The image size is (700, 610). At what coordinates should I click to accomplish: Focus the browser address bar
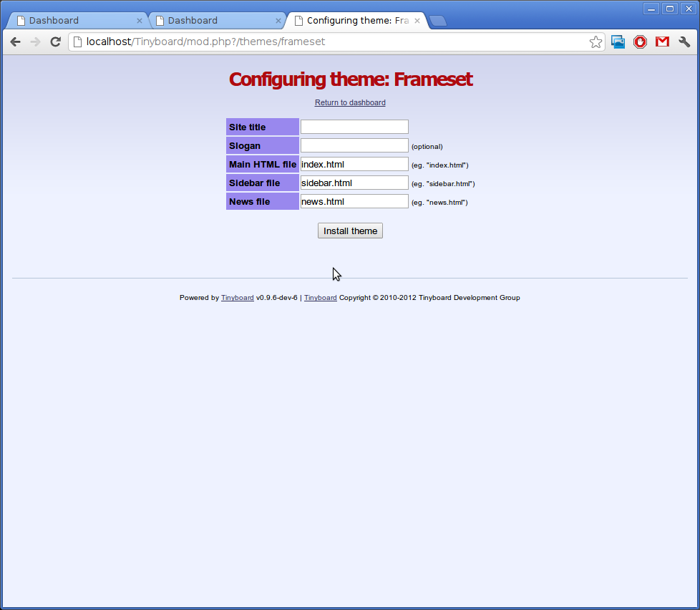click(329, 42)
